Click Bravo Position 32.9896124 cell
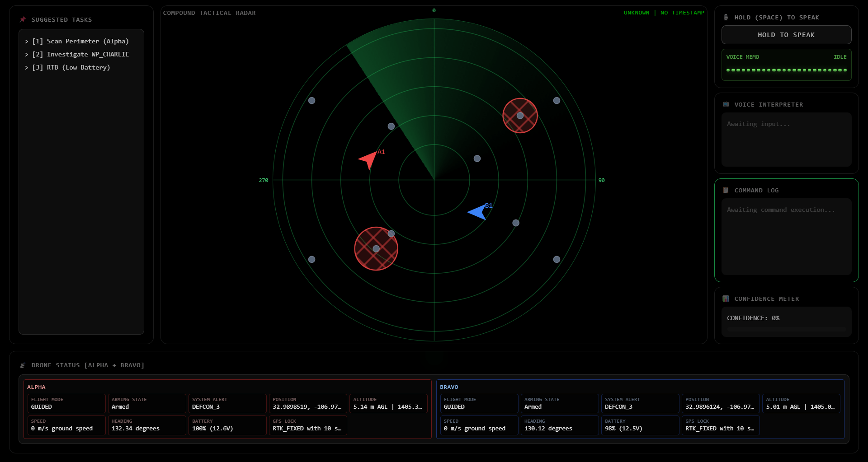The image size is (868, 462). [x=721, y=403]
